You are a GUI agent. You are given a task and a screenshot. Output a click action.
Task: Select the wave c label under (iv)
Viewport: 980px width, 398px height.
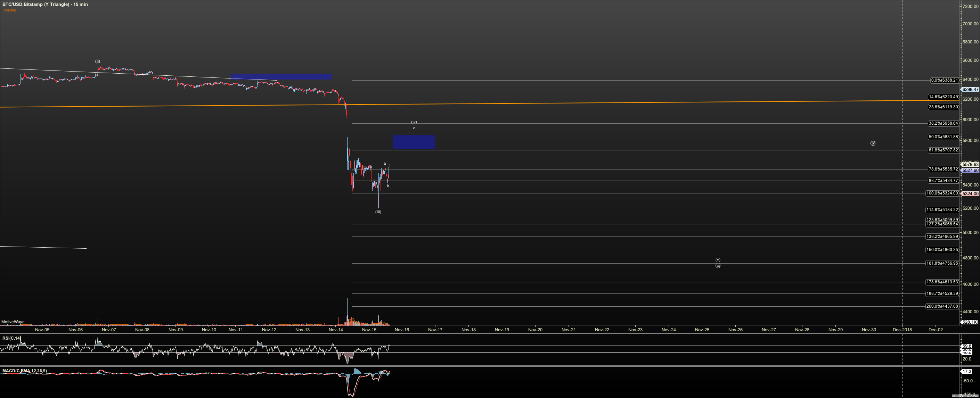tap(414, 128)
